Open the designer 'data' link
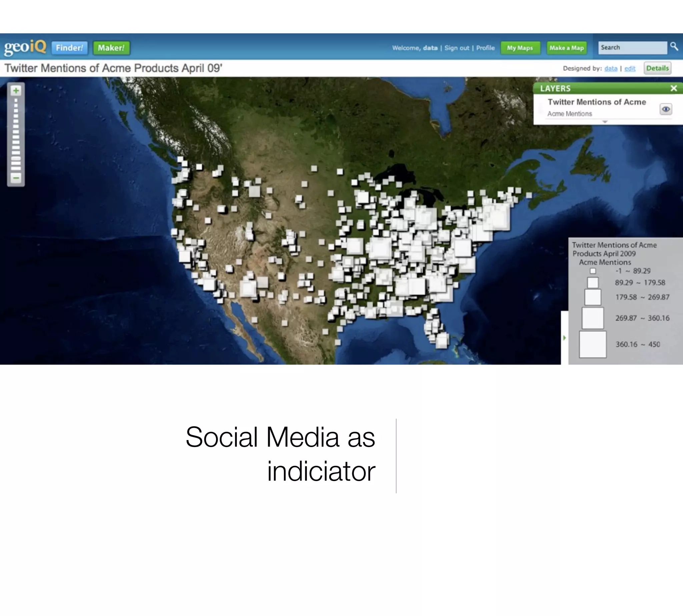This screenshot has height=616, width=683. point(611,68)
